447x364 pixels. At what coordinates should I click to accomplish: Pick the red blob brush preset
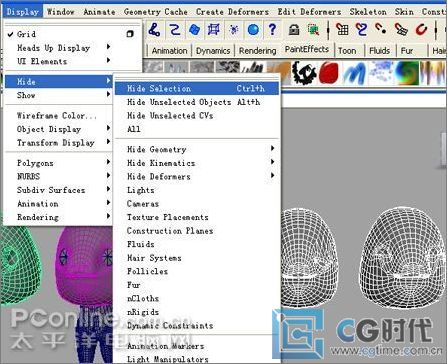click(329, 72)
